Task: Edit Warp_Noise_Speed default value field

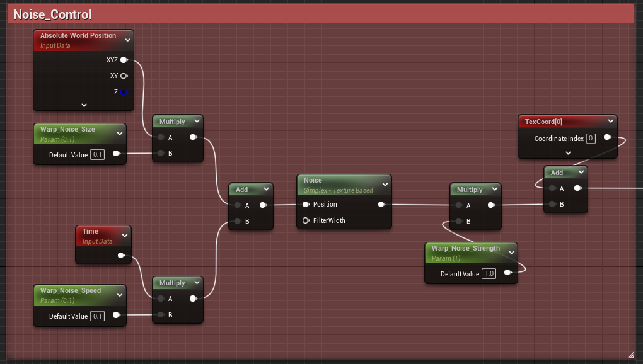Action: click(97, 316)
